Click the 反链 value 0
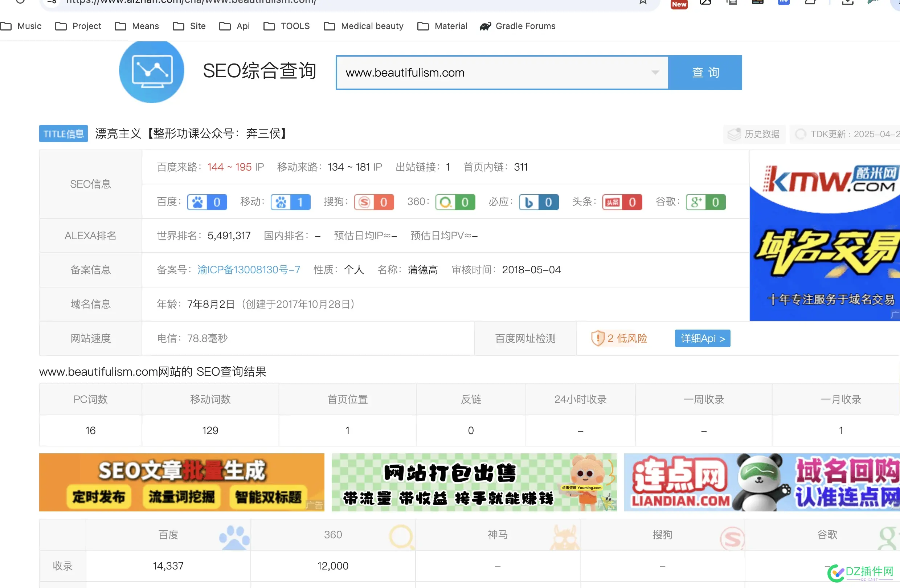The width and height of the screenshot is (900, 588). point(471,430)
